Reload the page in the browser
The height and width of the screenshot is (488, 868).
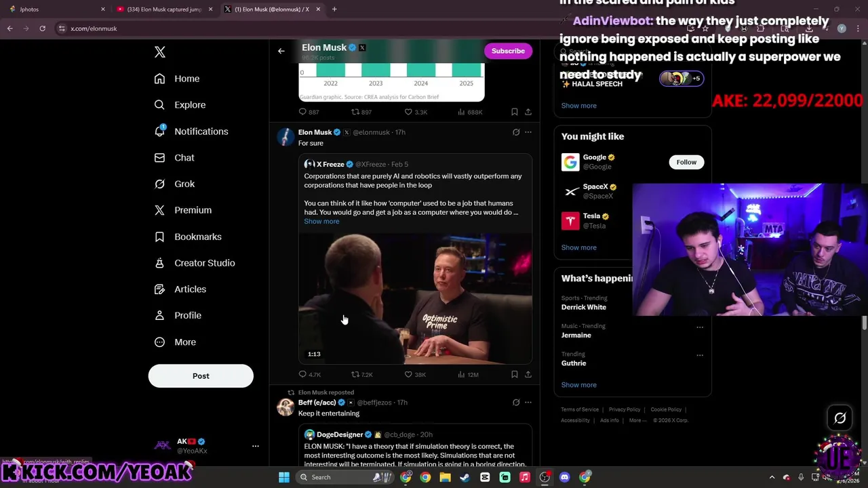(42, 28)
